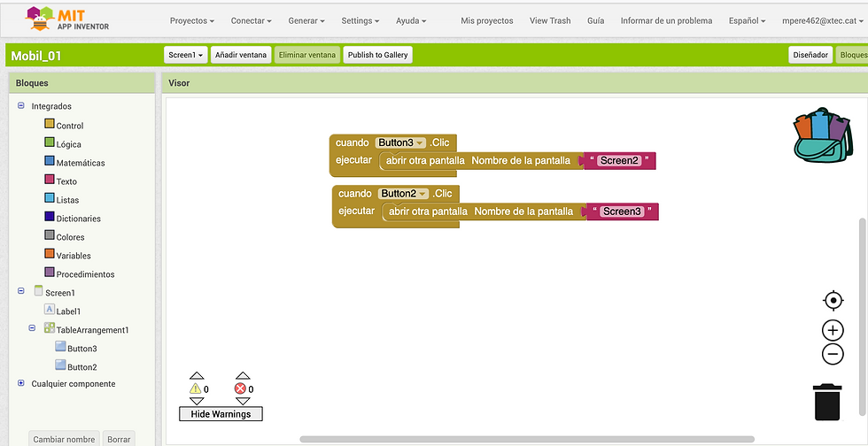Click the Screen3 text block
Screen dimensions: 868x446
(x=622, y=211)
